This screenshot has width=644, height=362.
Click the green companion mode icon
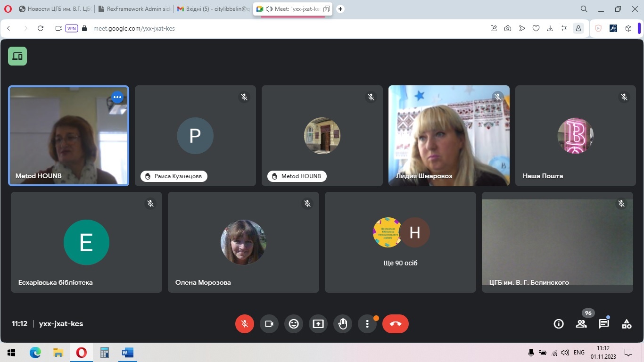17,56
